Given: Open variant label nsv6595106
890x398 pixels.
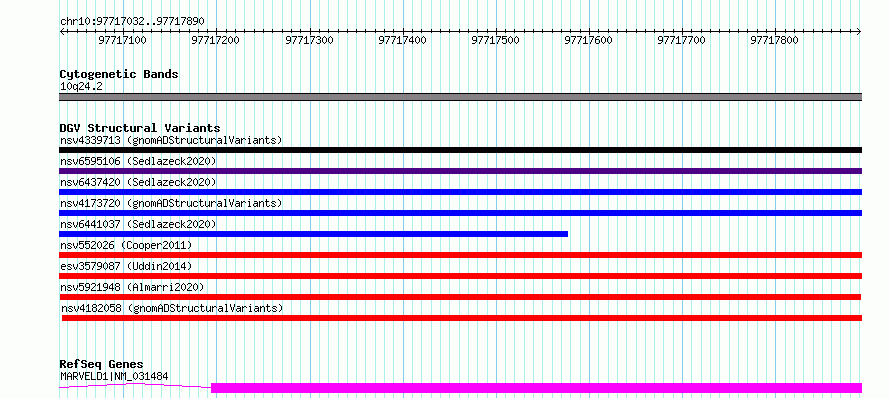Looking at the screenshot, I should tap(138, 161).
